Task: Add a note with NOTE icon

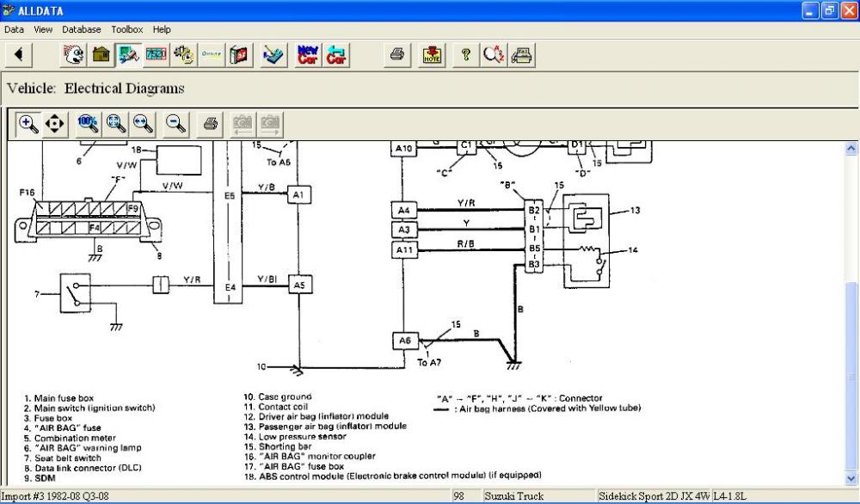Action: coord(432,54)
